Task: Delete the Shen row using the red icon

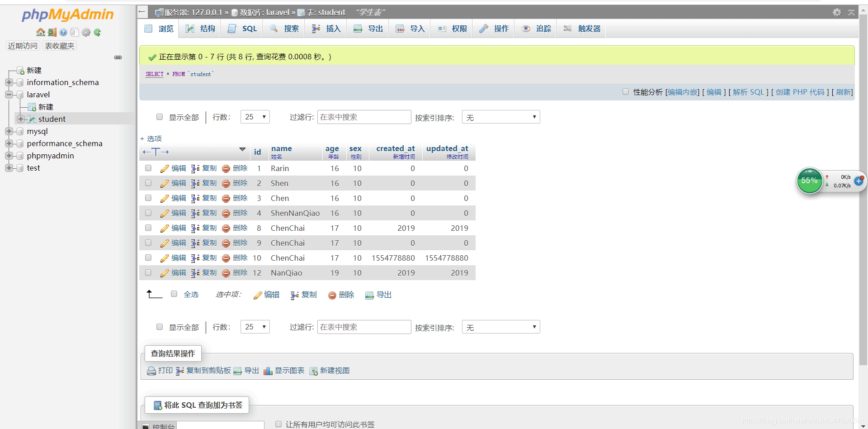Action: pyautogui.click(x=226, y=183)
